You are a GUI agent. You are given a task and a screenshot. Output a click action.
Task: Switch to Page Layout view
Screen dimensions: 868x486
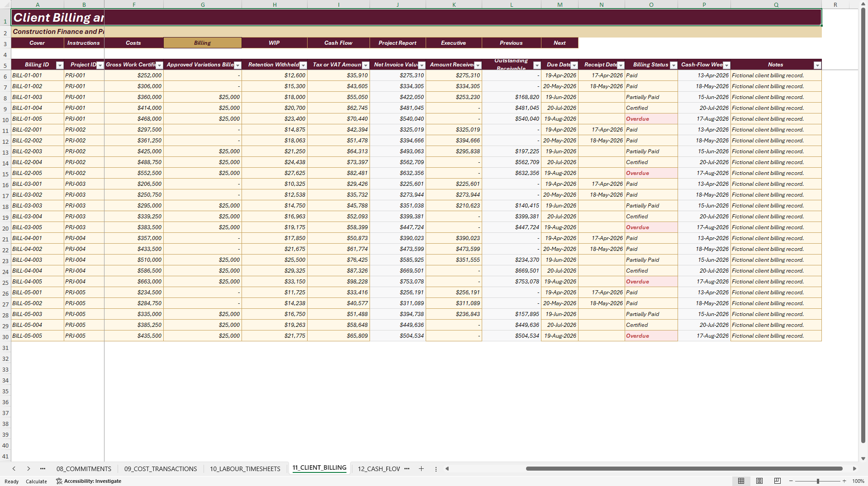click(759, 481)
